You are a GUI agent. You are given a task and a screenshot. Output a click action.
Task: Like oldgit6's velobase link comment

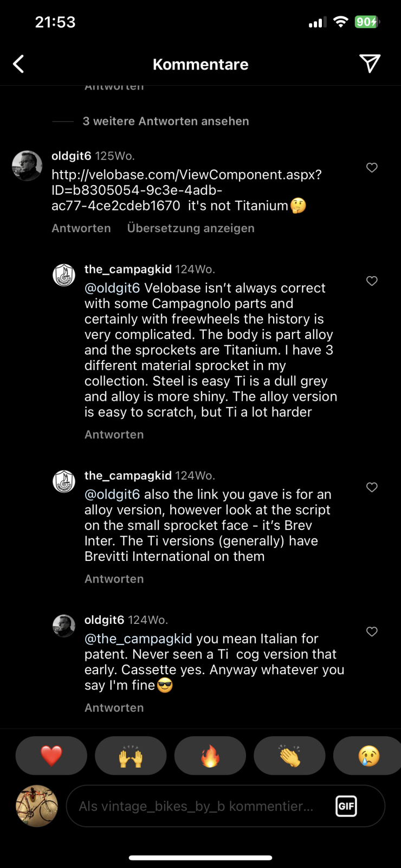coord(372,168)
